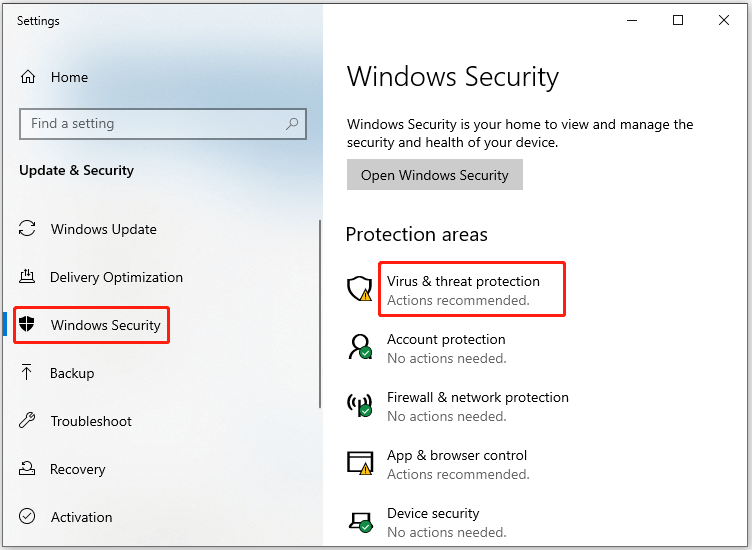Click the Delivery Optimization icon

[28, 277]
